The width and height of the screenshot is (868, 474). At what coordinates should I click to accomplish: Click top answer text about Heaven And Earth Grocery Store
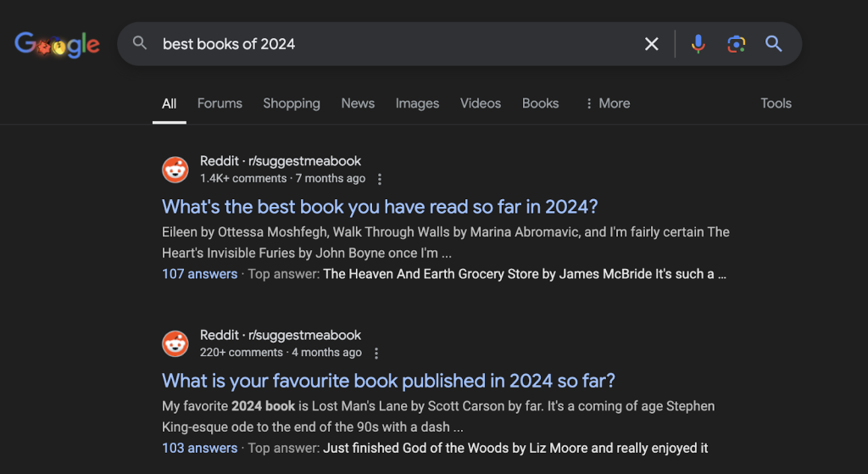click(x=524, y=274)
